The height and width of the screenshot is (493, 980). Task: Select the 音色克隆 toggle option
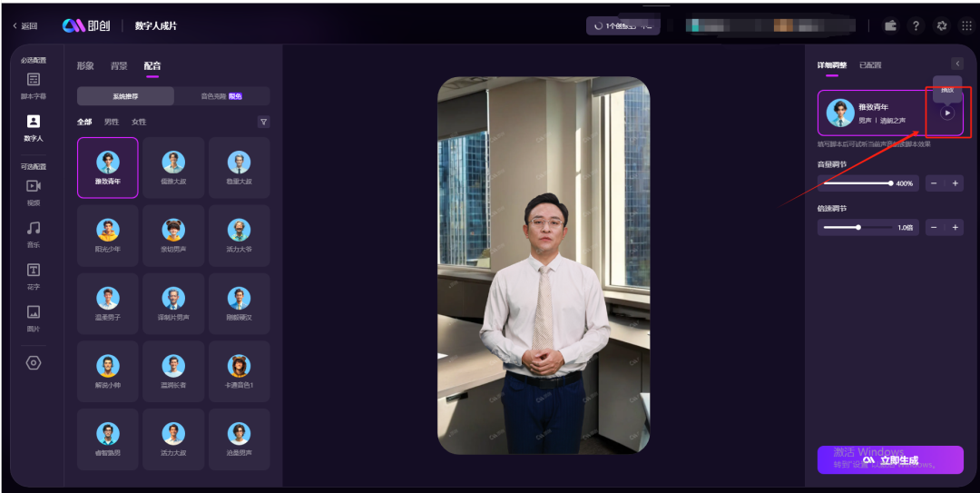coord(221,96)
